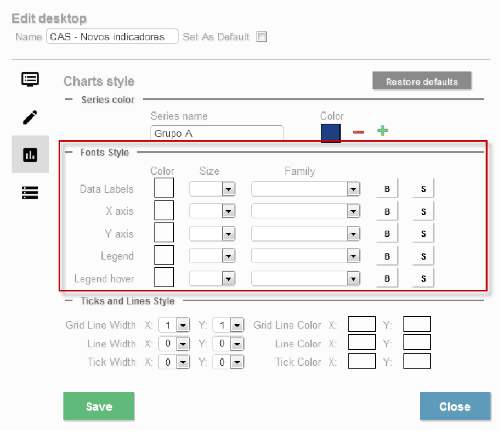Select the pencil edit sidebar icon
The height and width of the screenshot is (443, 504).
pos(30,117)
